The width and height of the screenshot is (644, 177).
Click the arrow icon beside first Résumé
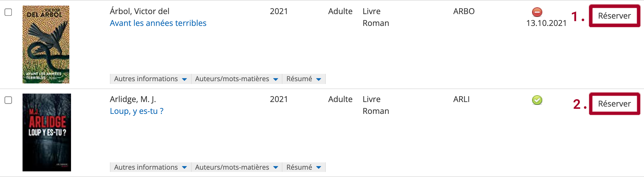pyautogui.click(x=319, y=79)
